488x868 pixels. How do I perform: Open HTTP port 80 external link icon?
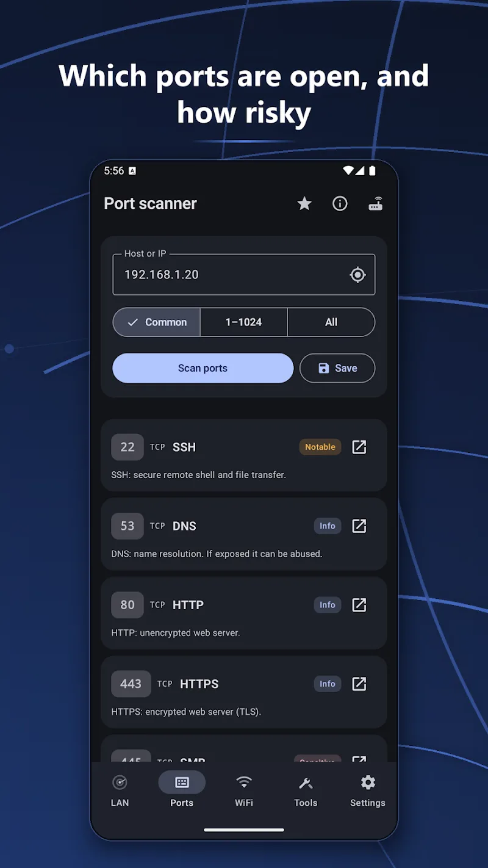pyautogui.click(x=359, y=605)
